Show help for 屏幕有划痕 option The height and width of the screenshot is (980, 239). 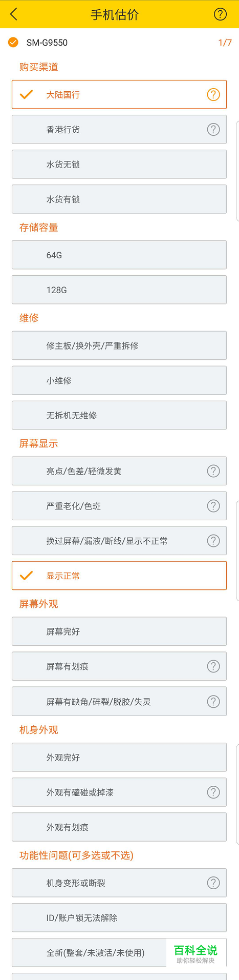213,666
